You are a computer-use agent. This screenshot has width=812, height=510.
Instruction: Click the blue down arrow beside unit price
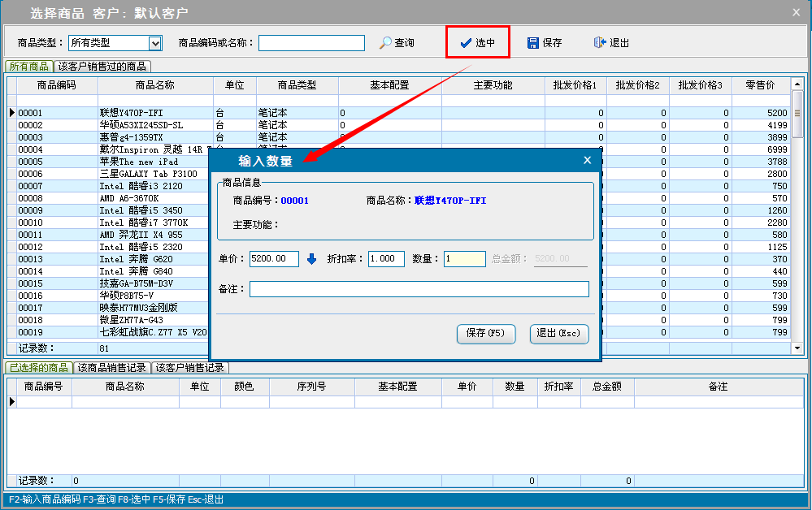[312, 259]
